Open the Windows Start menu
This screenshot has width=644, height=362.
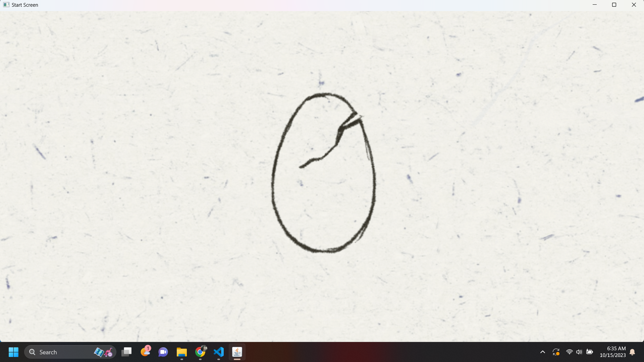pyautogui.click(x=13, y=352)
